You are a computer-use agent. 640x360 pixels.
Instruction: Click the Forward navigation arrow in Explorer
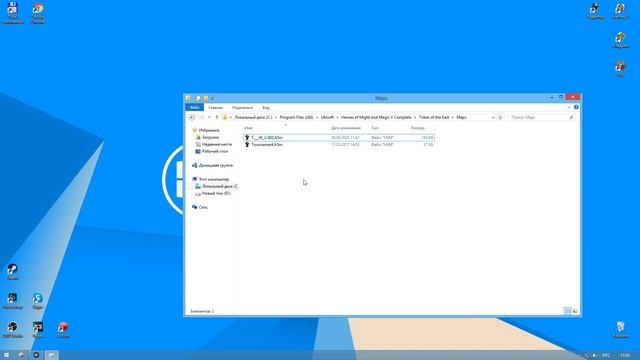[x=201, y=118]
